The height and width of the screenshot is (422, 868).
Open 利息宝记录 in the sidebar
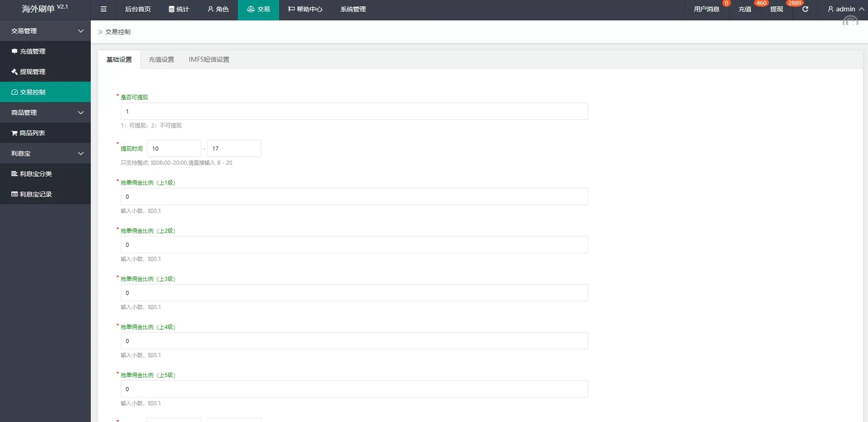[35, 194]
